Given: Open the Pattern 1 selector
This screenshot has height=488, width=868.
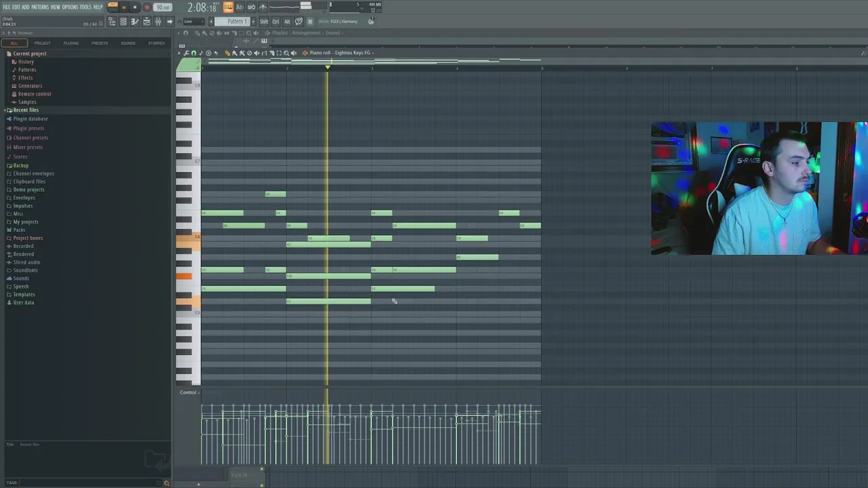Looking at the screenshot, I should coord(232,22).
